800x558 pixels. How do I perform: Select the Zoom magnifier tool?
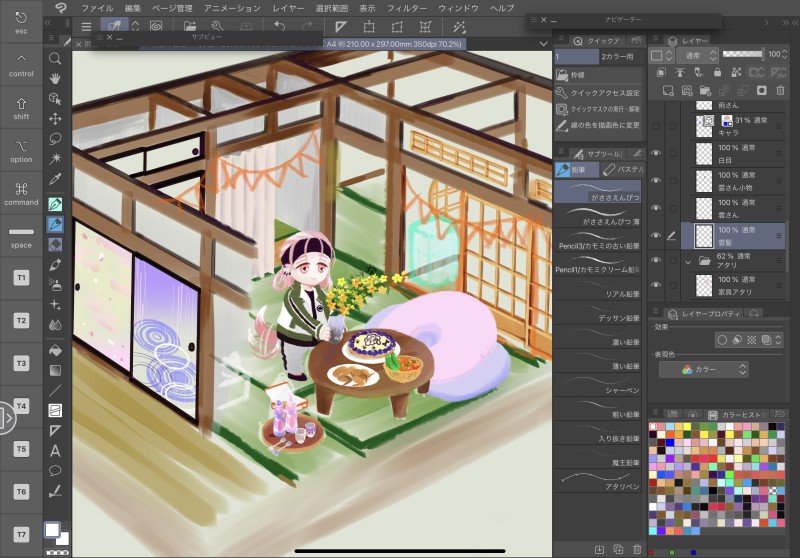55,58
